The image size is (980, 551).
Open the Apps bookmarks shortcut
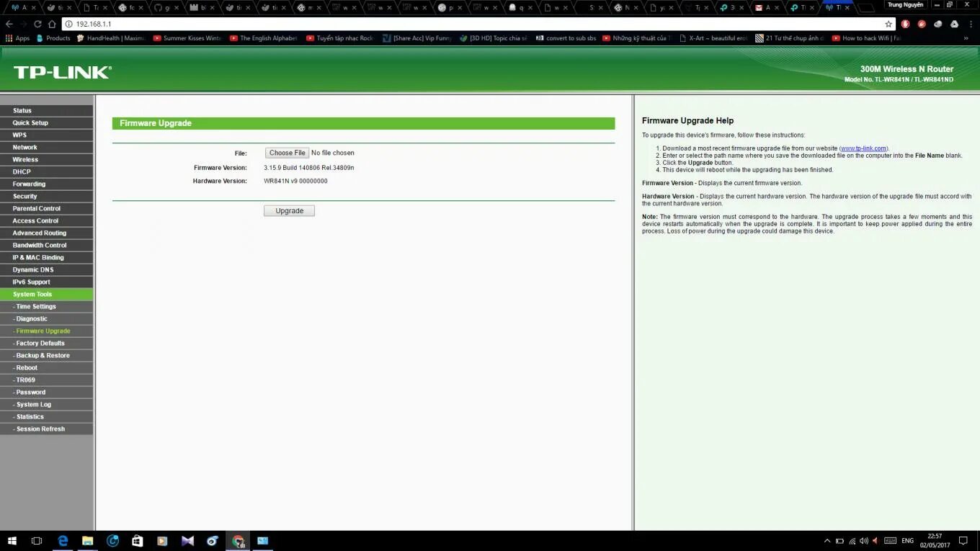point(18,38)
